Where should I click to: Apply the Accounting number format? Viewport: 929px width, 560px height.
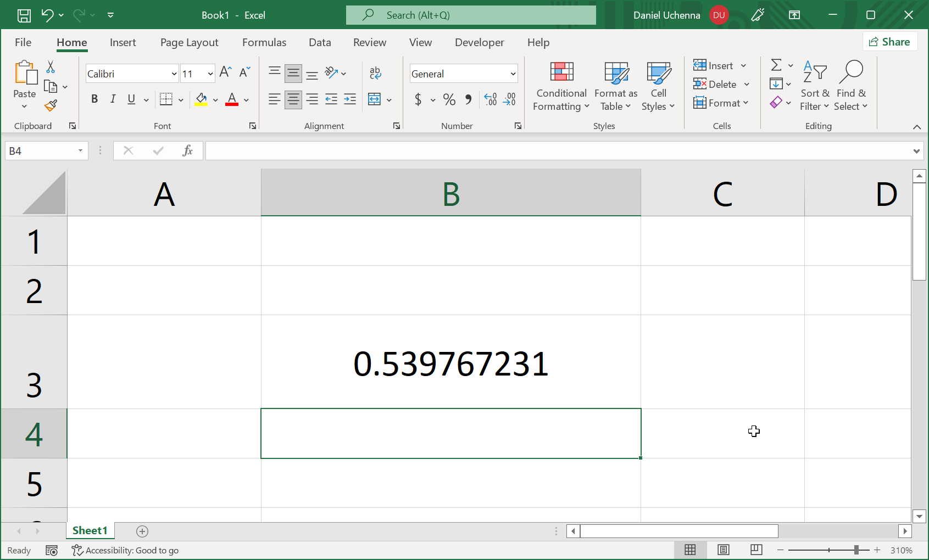419,99
